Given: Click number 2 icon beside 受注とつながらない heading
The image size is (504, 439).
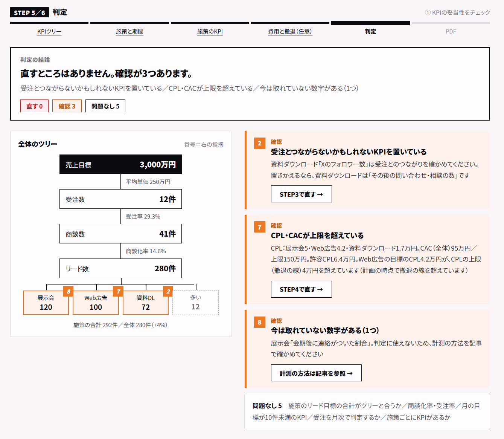Looking at the screenshot, I should 259,143.
